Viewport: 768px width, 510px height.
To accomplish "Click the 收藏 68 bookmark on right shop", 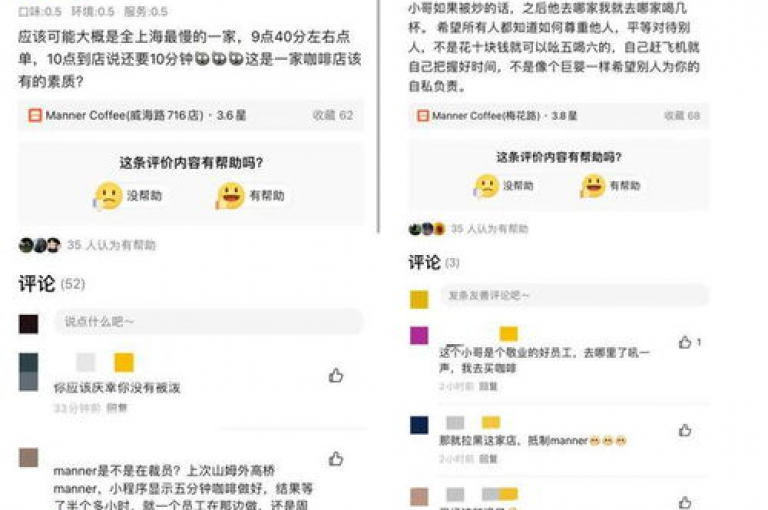I will point(682,116).
